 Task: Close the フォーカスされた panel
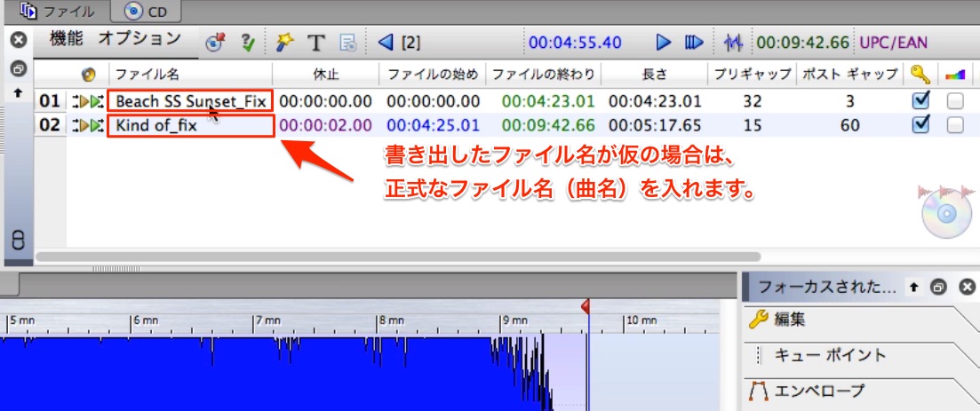[967, 287]
